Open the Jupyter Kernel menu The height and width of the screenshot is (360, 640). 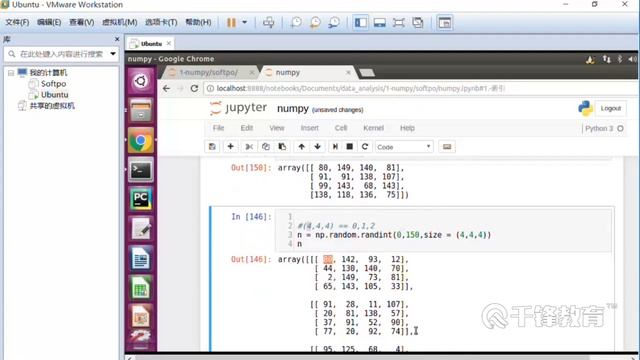click(x=373, y=128)
